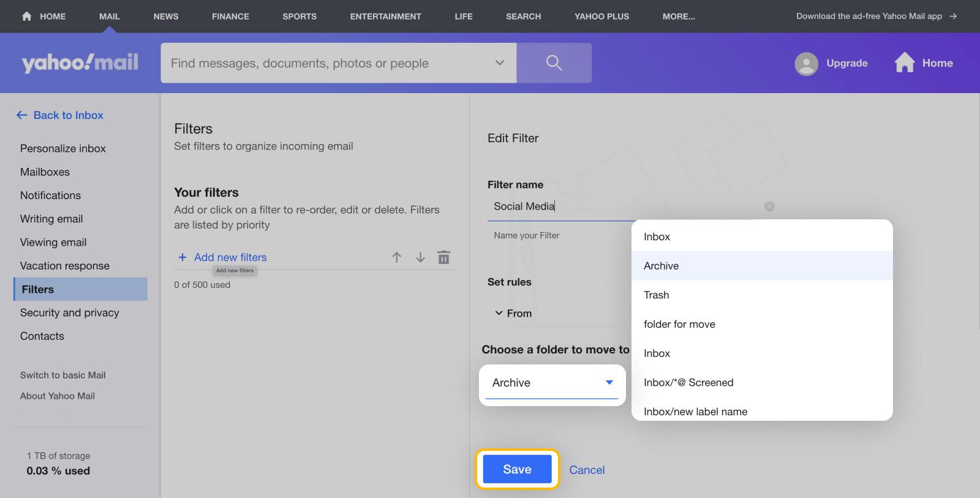Image resolution: width=980 pixels, height=498 pixels.
Task: Click Add new filters link
Action: pyautogui.click(x=230, y=257)
